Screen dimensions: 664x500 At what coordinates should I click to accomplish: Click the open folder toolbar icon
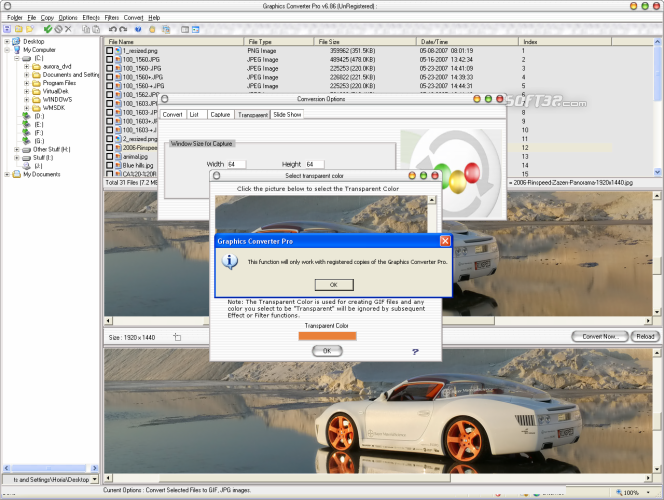pos(19,29)
